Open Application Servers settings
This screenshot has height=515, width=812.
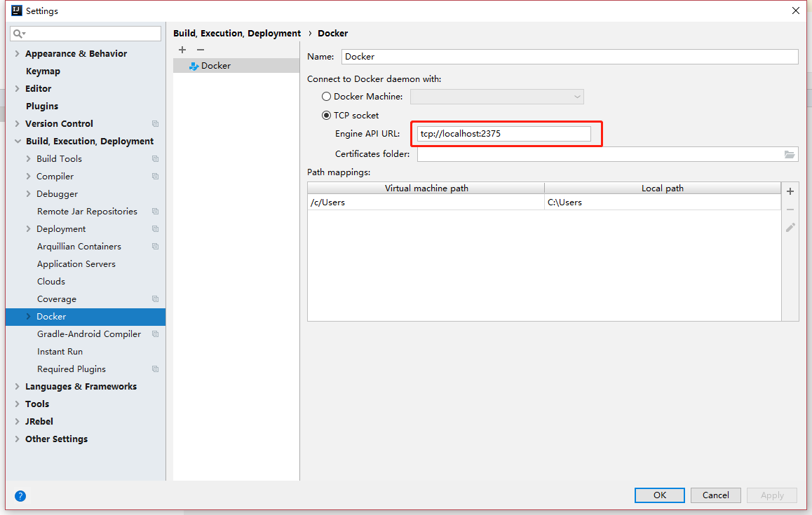click(x=76, y=264)
